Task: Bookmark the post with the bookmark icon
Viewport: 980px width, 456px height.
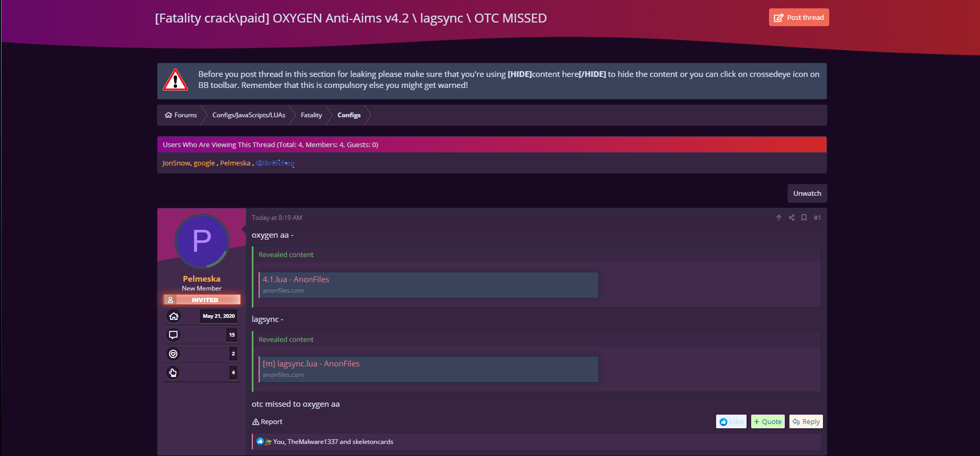Action: pos(804,218)
